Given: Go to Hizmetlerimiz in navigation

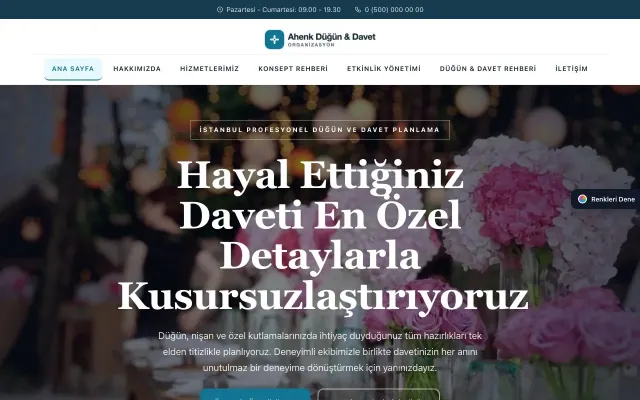Looking at the screenshot, I should (209, 69).
